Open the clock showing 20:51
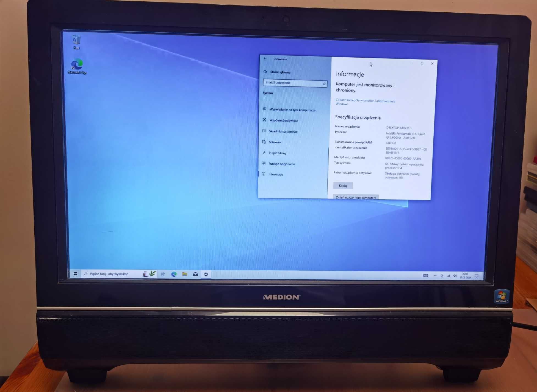This screenshot has width=537, height=392. point(465,276)
